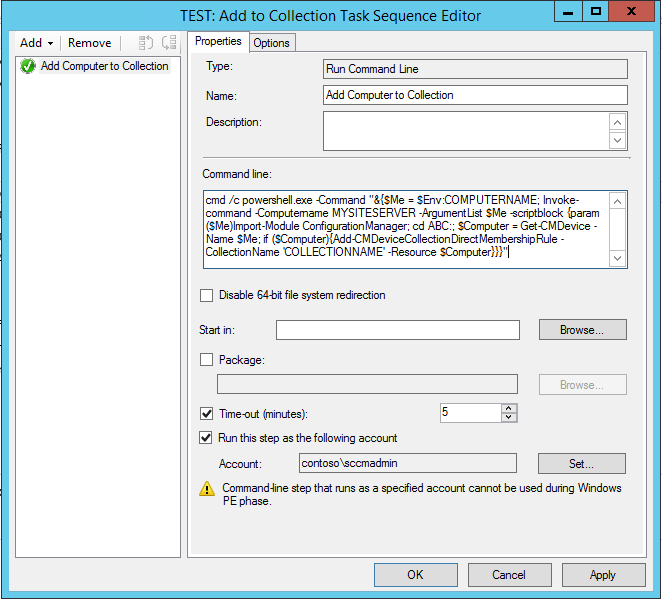Screen dimensions: 662x601
Task: Decrease the time-out minutes value
Action: coord(509,417)
